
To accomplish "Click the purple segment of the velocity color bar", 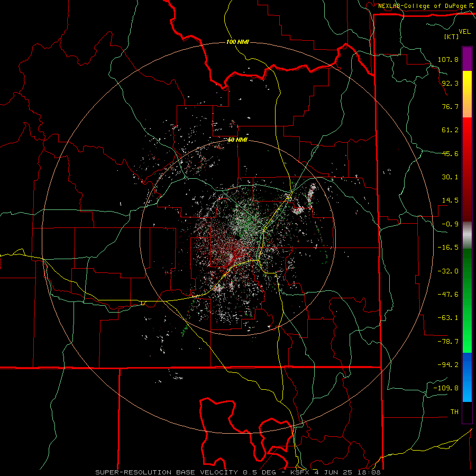I will point(467,59).
